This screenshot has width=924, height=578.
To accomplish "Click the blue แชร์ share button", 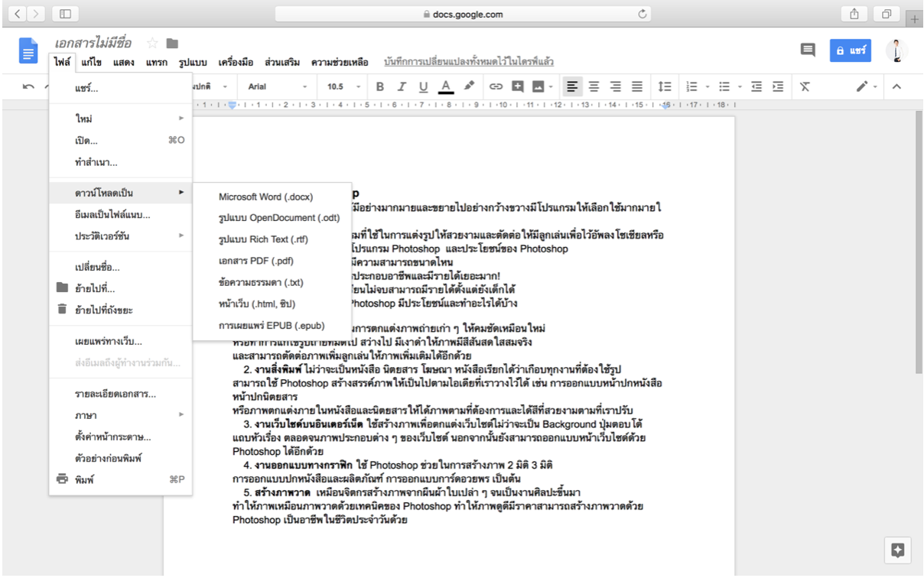I will 851,50.
